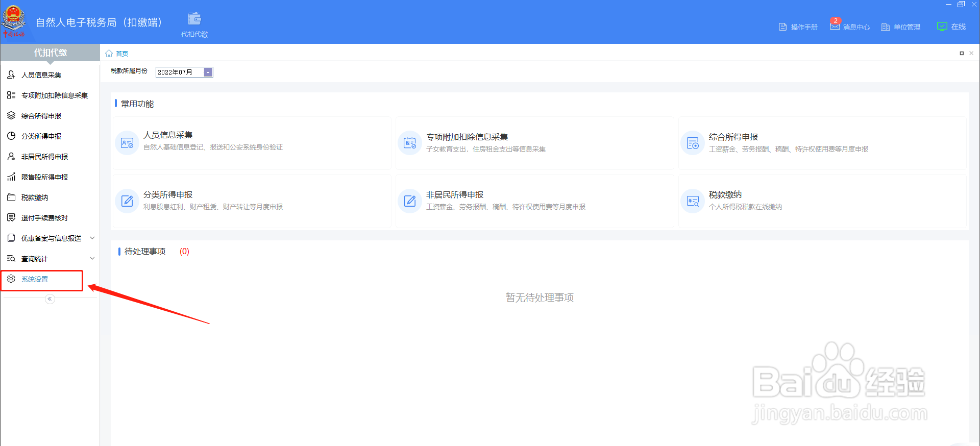Open 综合所得申报 card title
Image resolution: width=980 pixels, height=446 pixels.
733,137
